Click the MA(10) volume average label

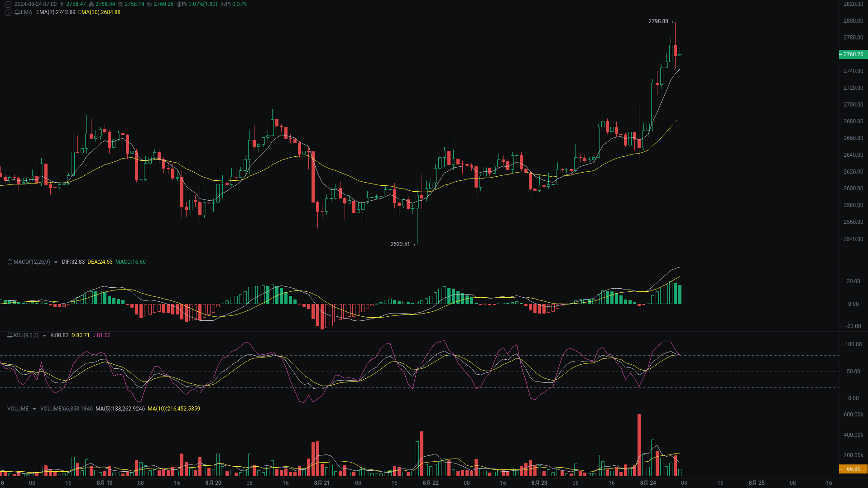click(x=173, y=408)
